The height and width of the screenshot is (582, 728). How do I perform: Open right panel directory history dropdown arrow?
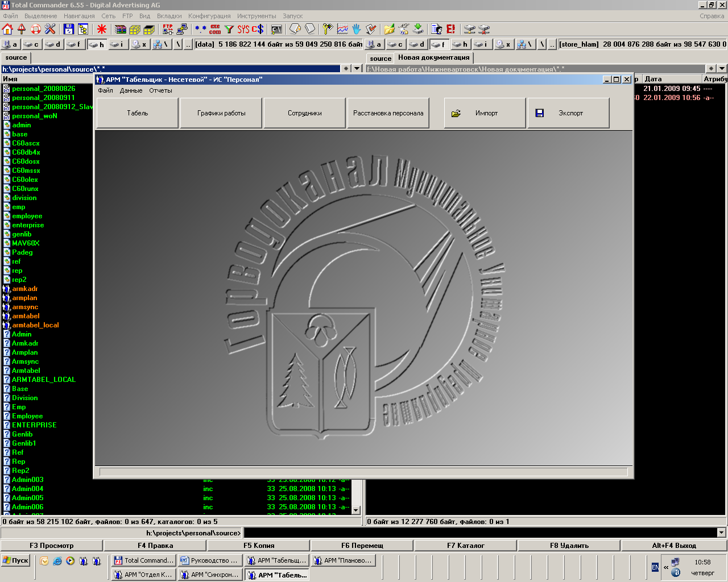[721, 69]
